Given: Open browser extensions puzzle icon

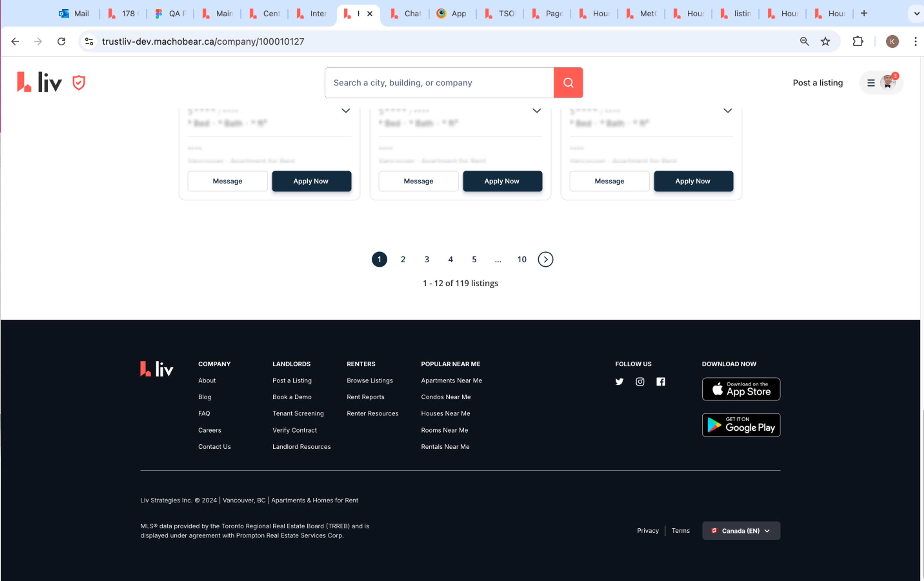Looking at the screenshot, I should pos(858,41).
